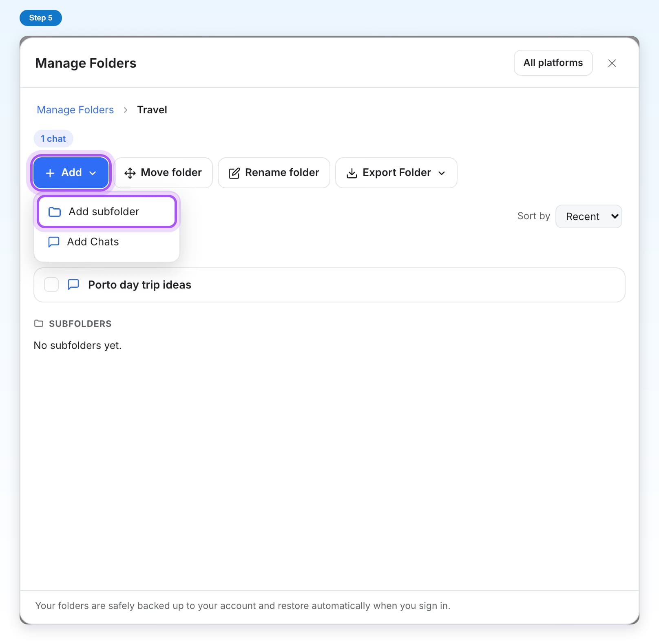Close the Manage Folders dialog
This screenshot has width=659, height=644.
click(x=612, y=63)
